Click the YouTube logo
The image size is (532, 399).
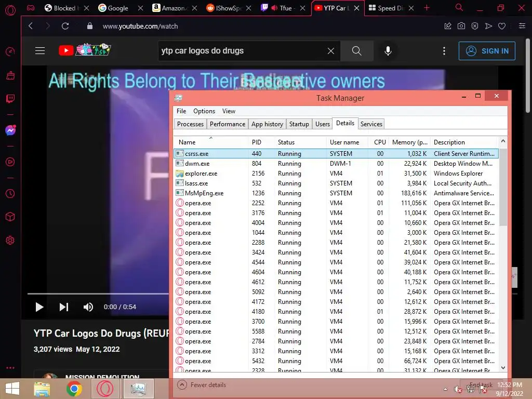point(85,50)
